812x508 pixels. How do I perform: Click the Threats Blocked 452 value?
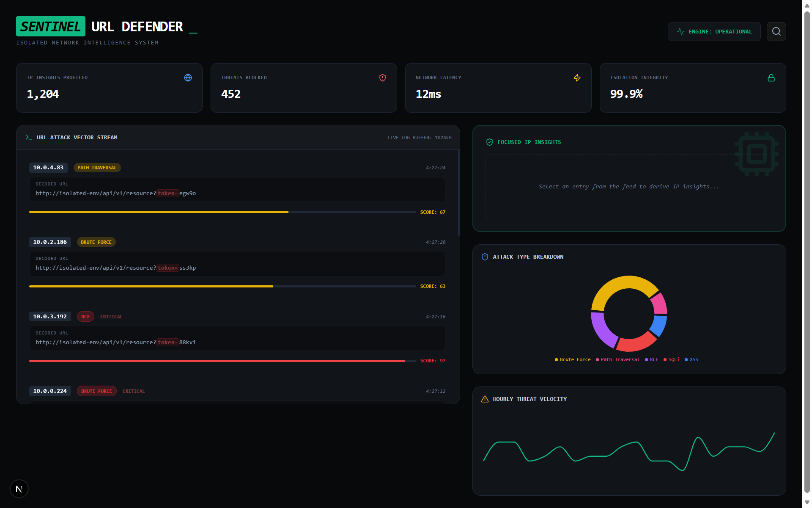(x=231, y=94)
